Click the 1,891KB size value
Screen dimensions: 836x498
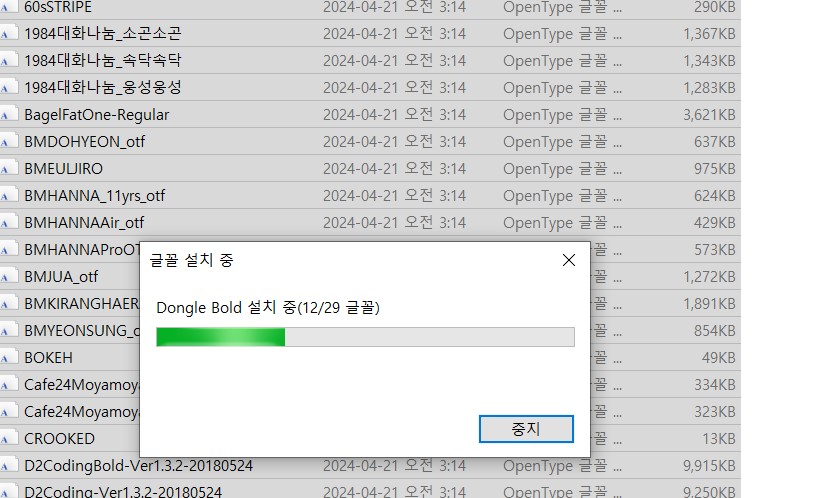(x=709, y=304)
